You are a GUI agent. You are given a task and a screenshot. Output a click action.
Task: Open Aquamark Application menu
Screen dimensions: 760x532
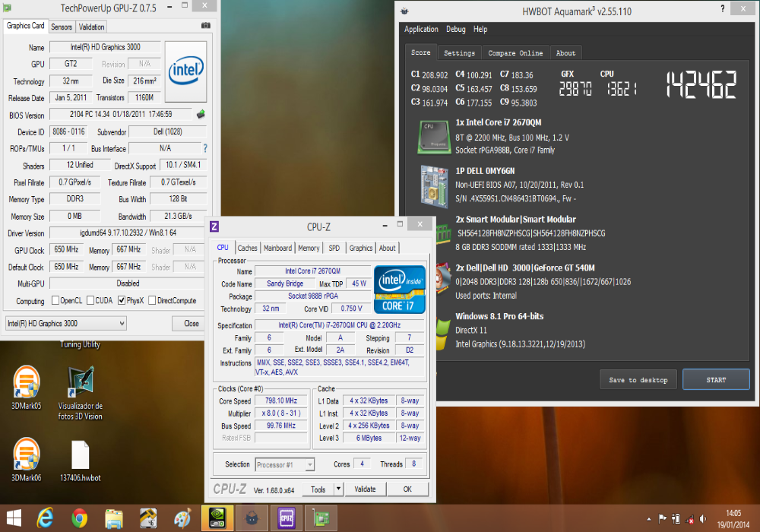pos(421,29)
